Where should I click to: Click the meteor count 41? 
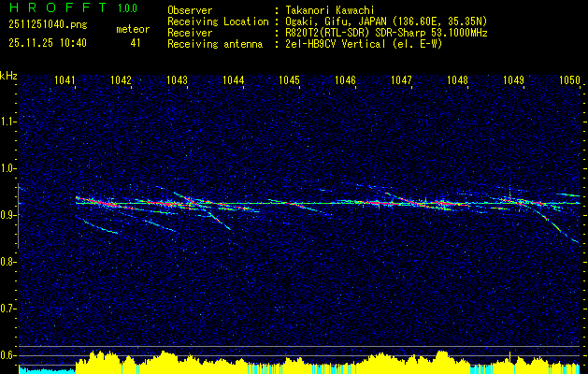[x=136, y=43]
